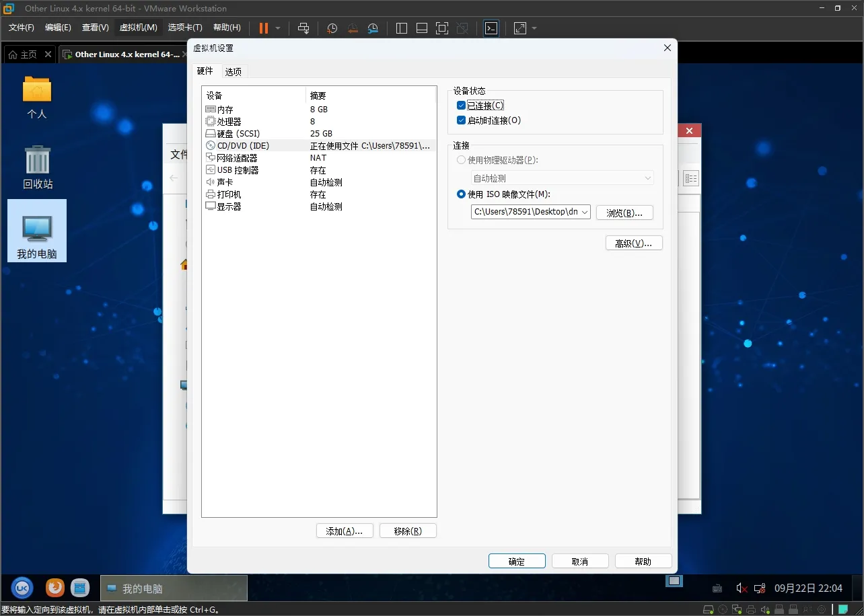
Task: Expand the ISO image file path dropdown
Action: coord(583,213)
